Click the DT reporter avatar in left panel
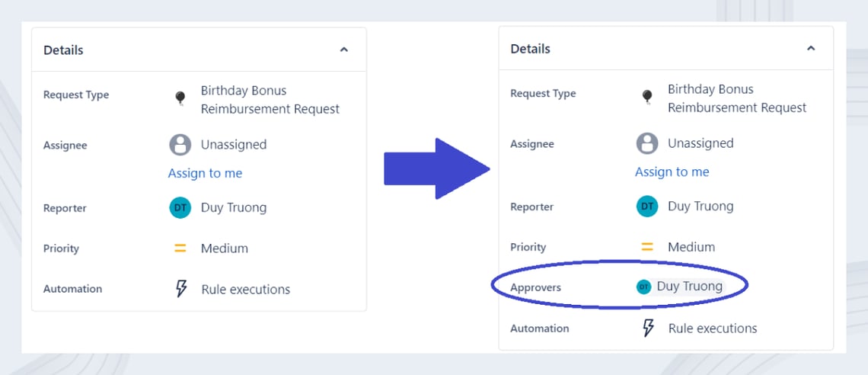Viewport: 868px width, 375px height. [180, 208]
